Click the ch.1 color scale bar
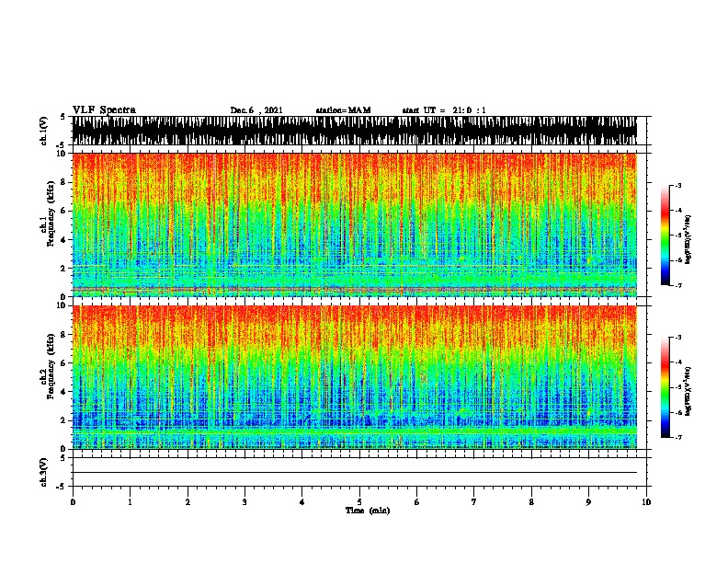The image size is (728, 563). [x=665, y=236]
